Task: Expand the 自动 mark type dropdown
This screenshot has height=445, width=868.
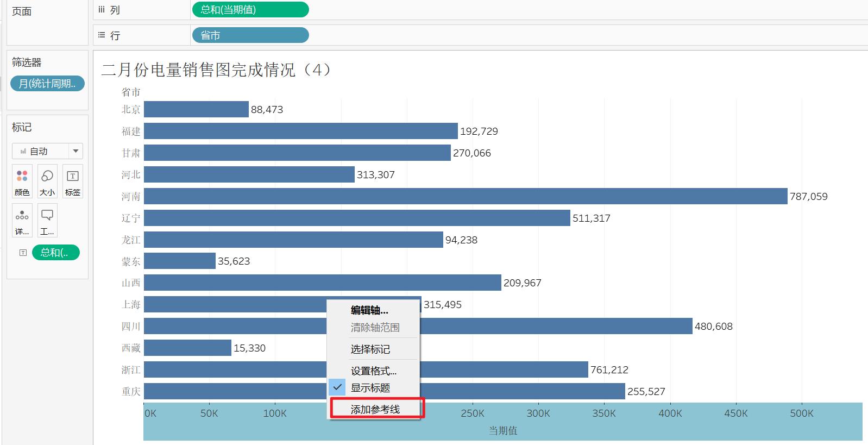Action: click(x=76, y=151)
